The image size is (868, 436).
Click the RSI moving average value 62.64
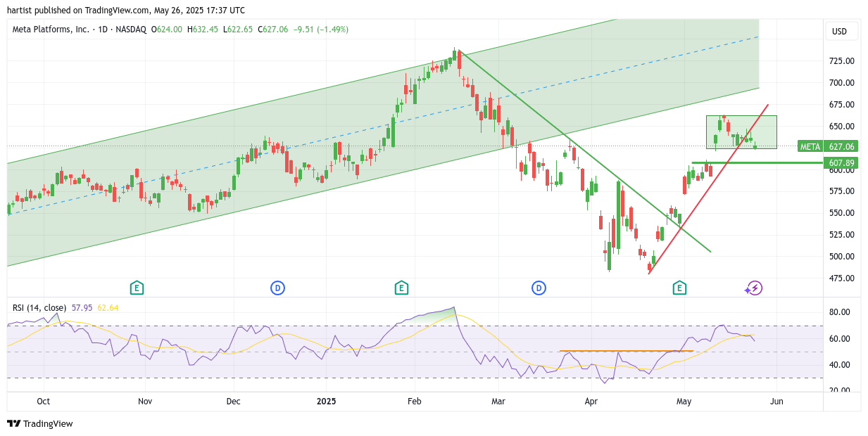coord(108,307)
